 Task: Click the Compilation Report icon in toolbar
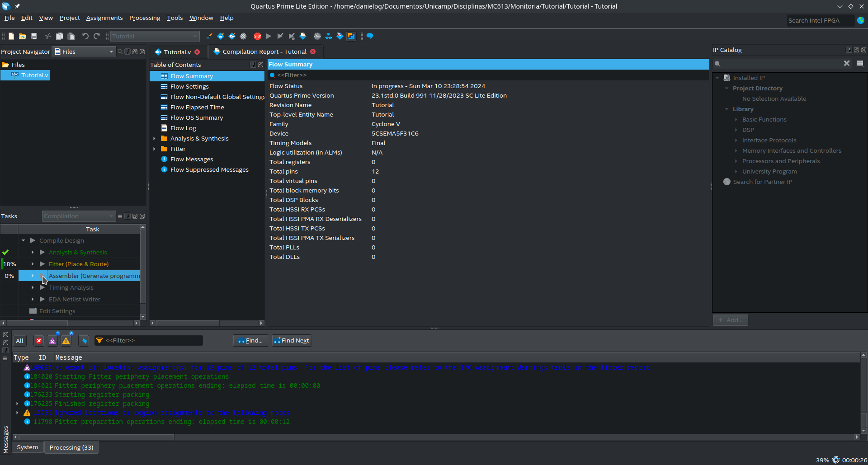[303, 36]
